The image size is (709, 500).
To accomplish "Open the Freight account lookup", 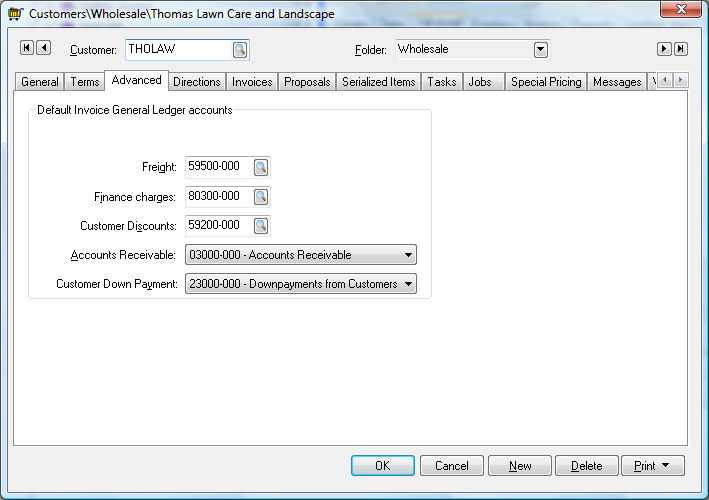I will 261,167.
